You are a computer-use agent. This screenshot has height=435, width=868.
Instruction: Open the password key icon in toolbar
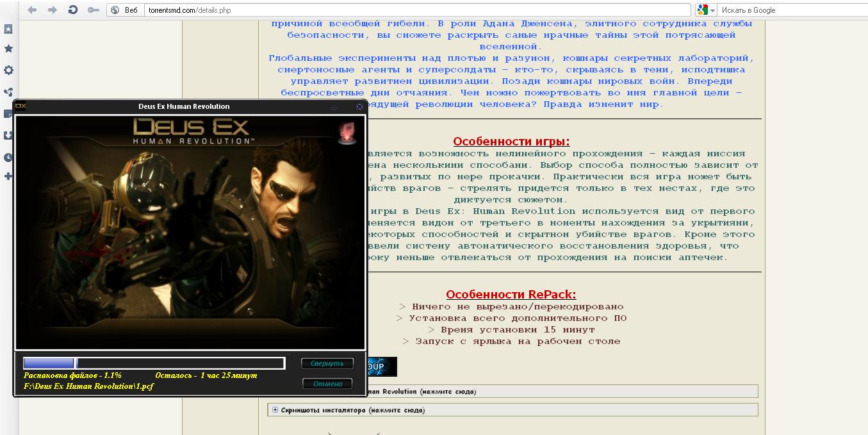(93, 10)
